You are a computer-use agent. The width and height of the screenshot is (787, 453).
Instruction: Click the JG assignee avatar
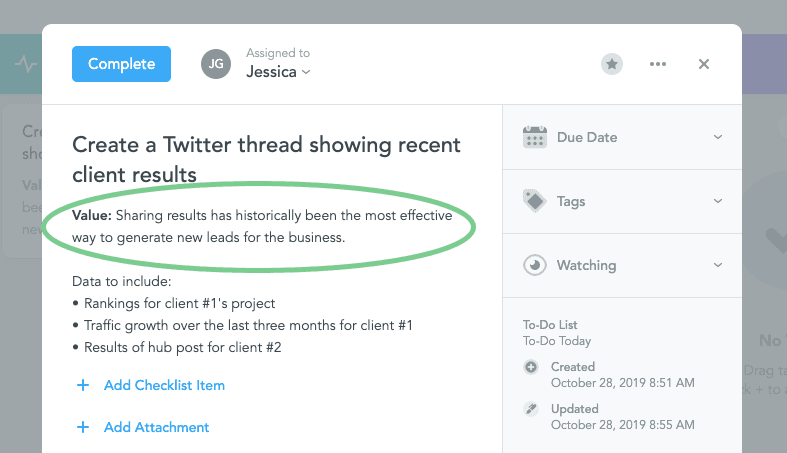(x=215, y=63)
